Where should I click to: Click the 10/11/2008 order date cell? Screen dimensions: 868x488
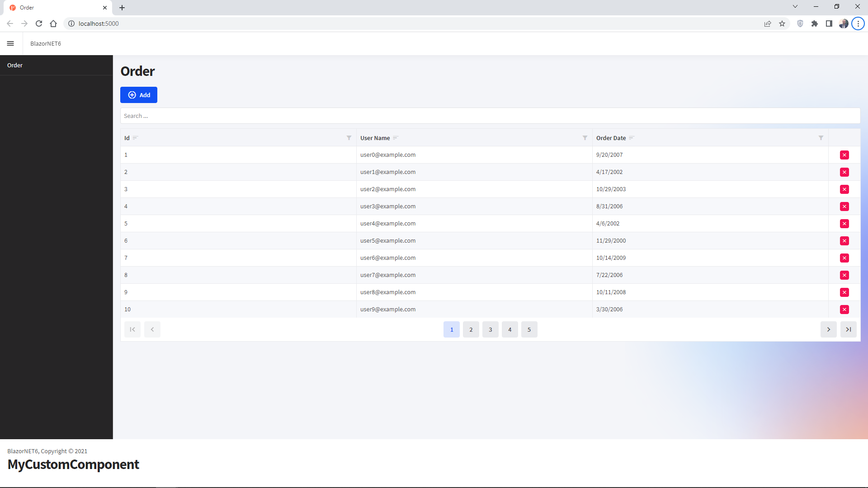click(x=710, y=292)
